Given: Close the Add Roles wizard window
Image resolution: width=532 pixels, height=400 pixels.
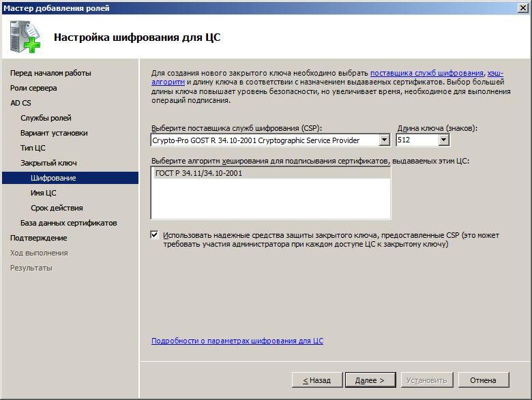Looking at the screenshot, I should (x=523, y=7).
